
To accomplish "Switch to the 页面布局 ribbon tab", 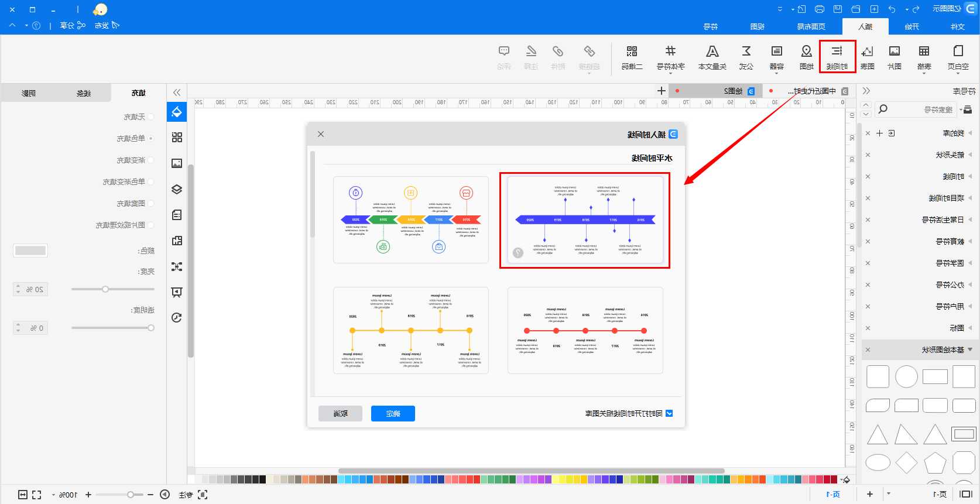I will click(x=811, y=26).
